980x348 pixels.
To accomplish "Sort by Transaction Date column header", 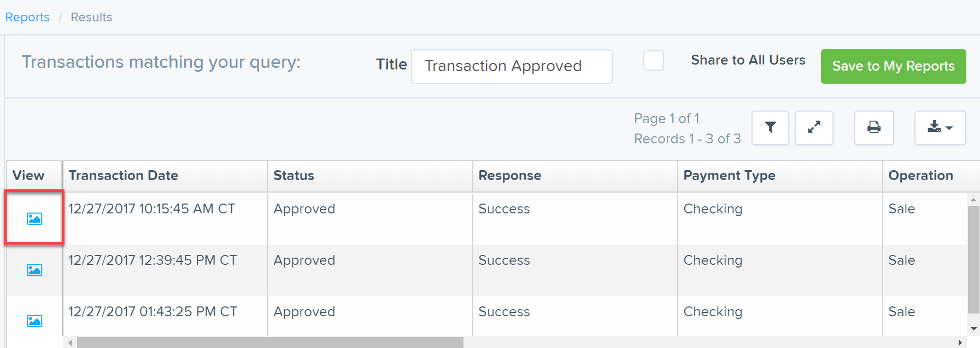I will click(124, 176).
